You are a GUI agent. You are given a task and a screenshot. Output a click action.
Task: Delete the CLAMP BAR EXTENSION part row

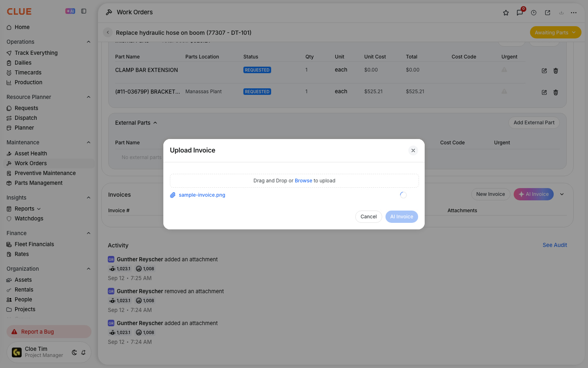[x=556, y=71]
